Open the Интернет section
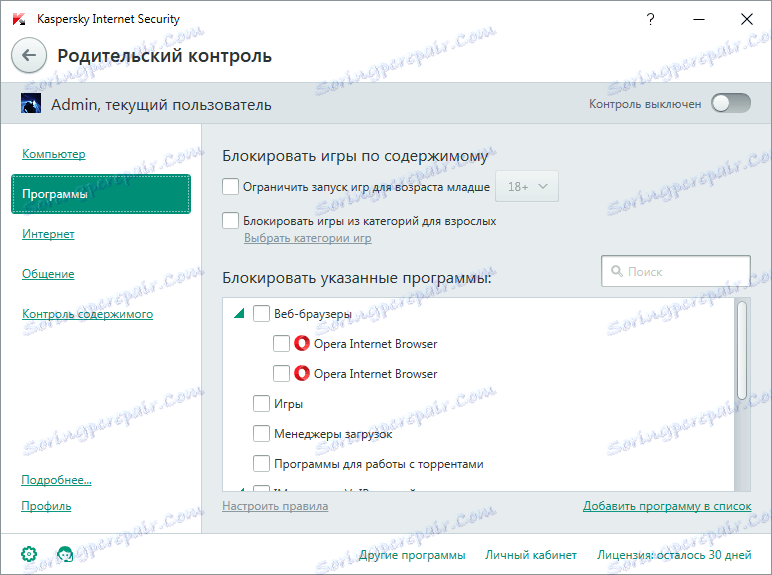Screen dimensions: 772x575 (x=48, y=234)
